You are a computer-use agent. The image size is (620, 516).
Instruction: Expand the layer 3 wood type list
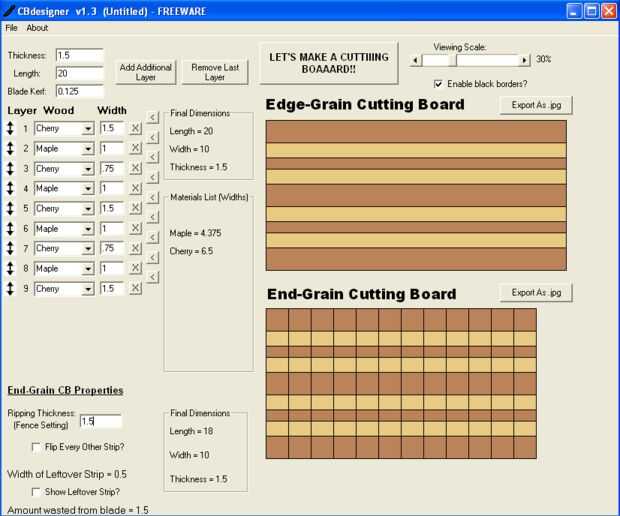(x=88, y=169)
